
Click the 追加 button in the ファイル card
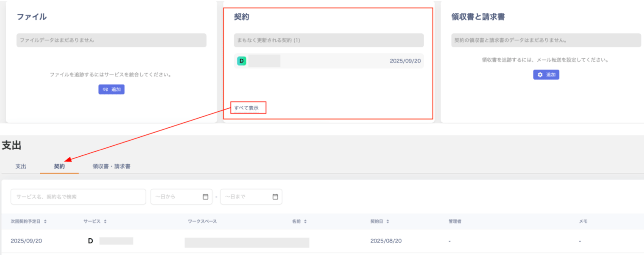point(111,89)
